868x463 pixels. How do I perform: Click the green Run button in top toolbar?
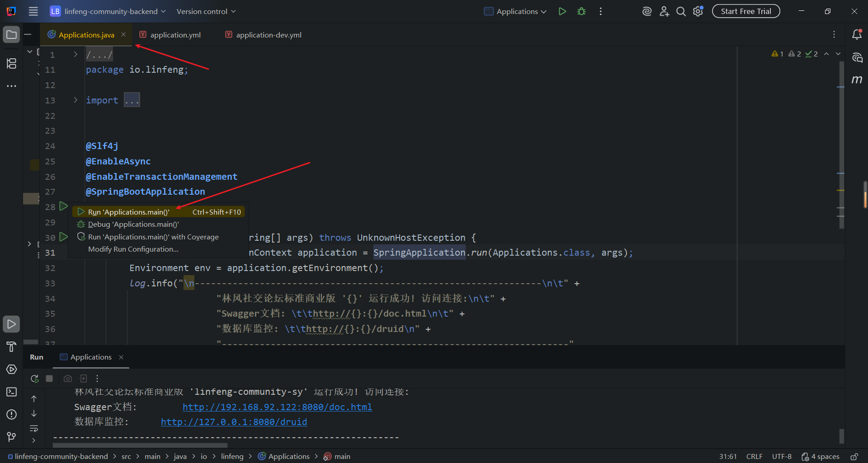tap(562, 11)
